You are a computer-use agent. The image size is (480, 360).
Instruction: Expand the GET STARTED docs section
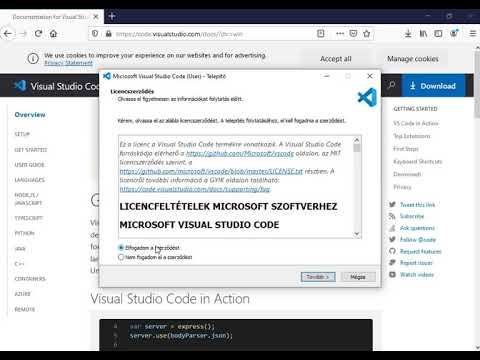coord(31,150)
